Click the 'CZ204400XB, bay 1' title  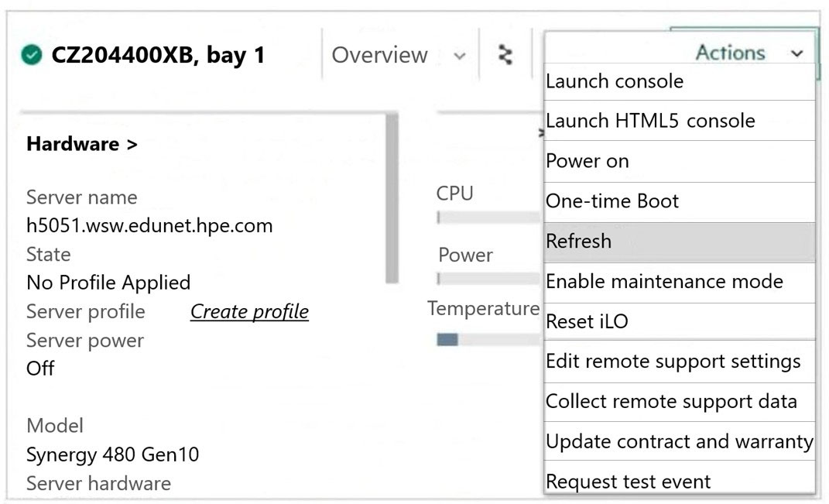tap(158, 55)
